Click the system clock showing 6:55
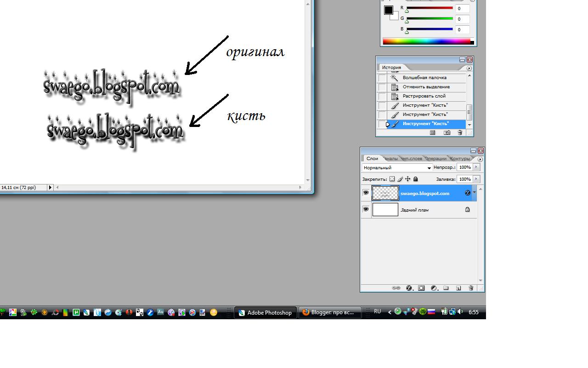Screen dimensions: 588x368 pyautogui.click(x=474, y=312)
